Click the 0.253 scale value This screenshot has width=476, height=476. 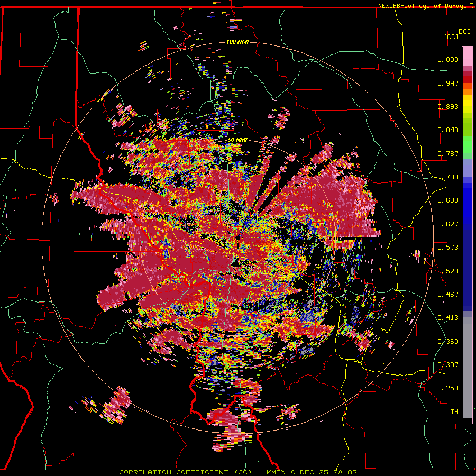[x=448, y=388]
